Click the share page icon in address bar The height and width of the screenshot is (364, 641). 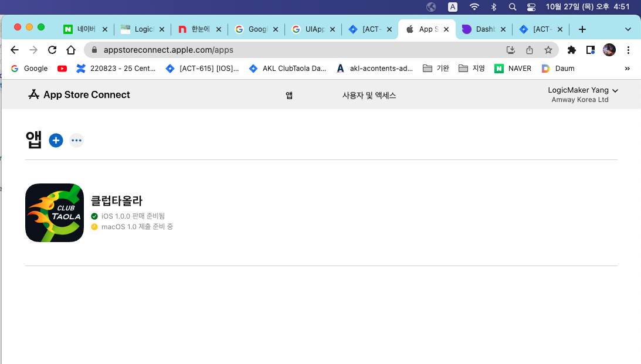point(530,50)
